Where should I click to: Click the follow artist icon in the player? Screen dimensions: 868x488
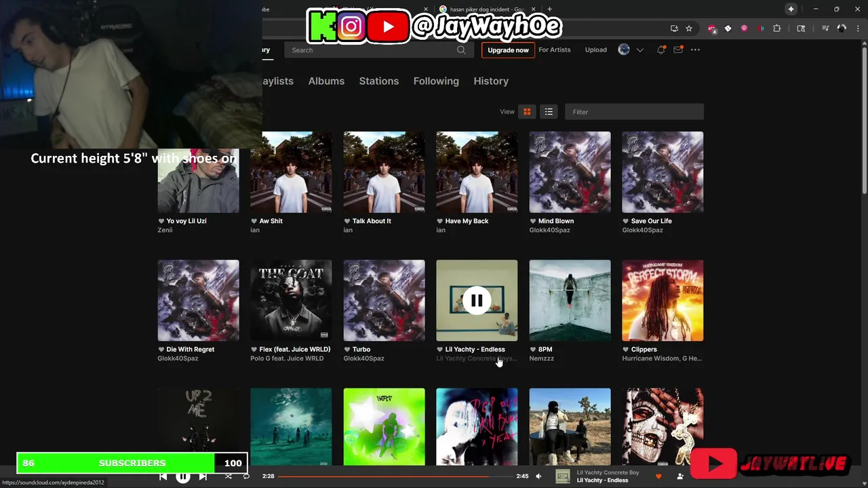[x=680, y=476]
